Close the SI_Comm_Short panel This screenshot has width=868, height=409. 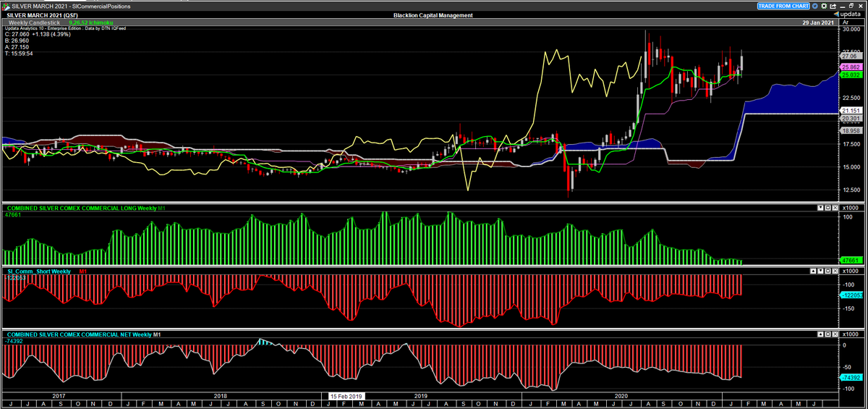[x=835, y=271]
